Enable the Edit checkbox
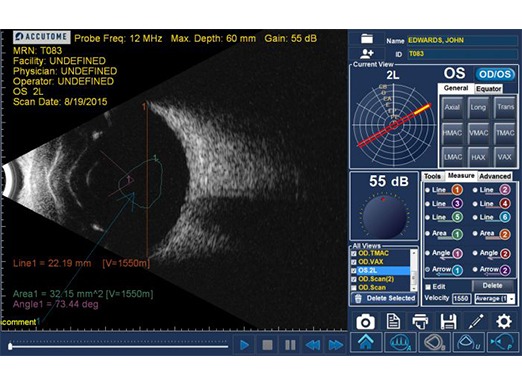The width and height of the screenshot is (522, 384). coord(428,287)
